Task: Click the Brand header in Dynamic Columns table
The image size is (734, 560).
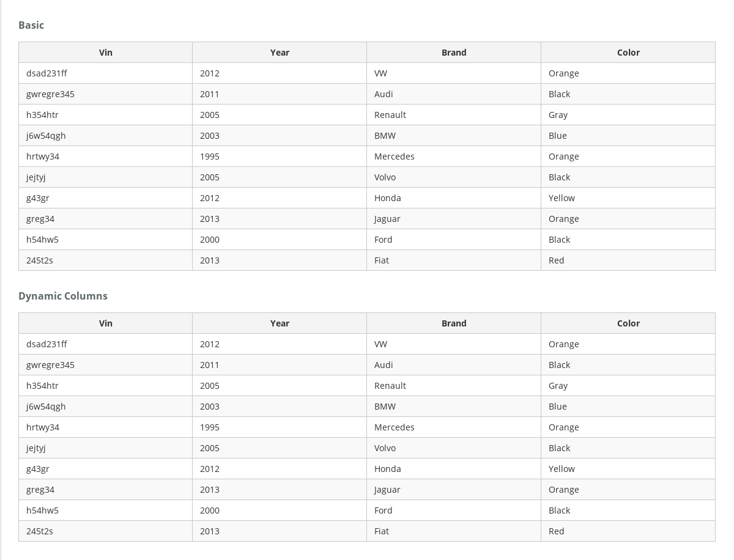Action: (x=454, y=323)
